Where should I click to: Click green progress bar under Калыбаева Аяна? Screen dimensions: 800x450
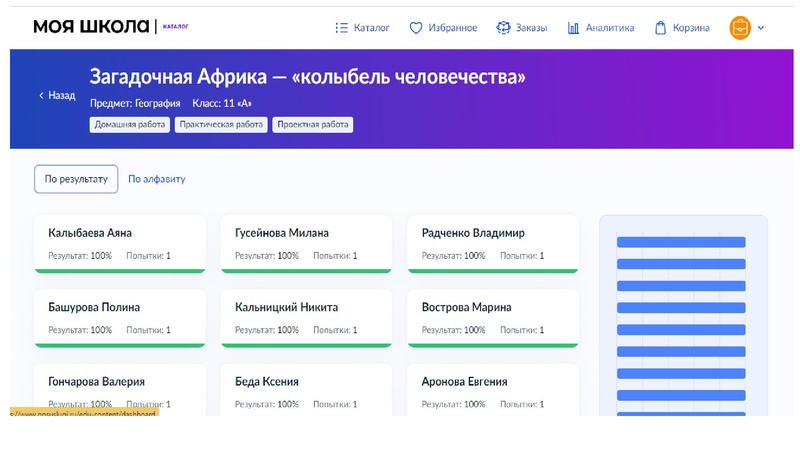(120, 271)
